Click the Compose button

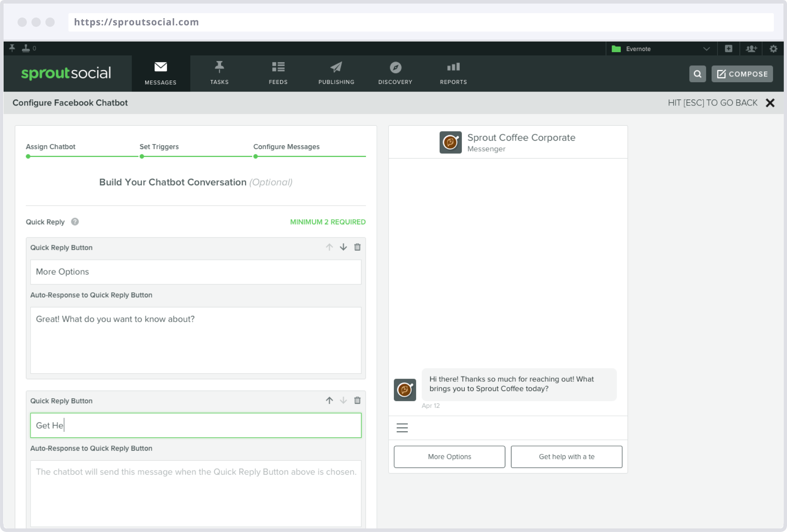coord(742,74)
